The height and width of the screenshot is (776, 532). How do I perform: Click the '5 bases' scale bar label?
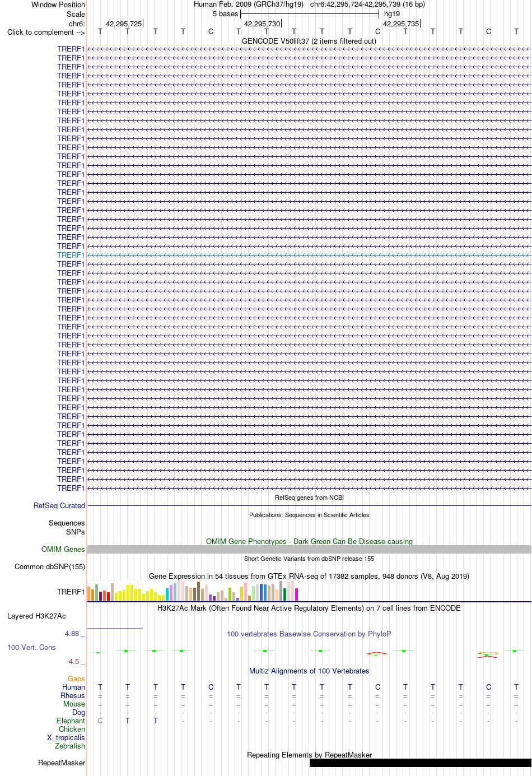point(225,14)
